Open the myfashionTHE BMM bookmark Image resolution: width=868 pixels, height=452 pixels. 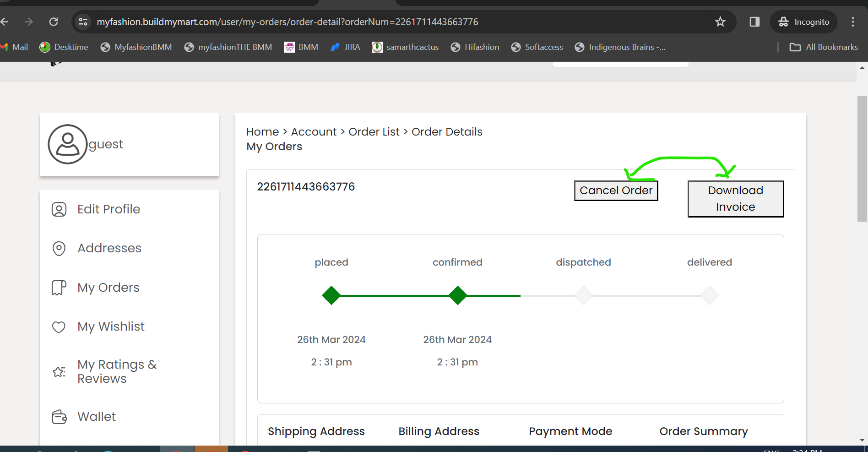point(228,47)
